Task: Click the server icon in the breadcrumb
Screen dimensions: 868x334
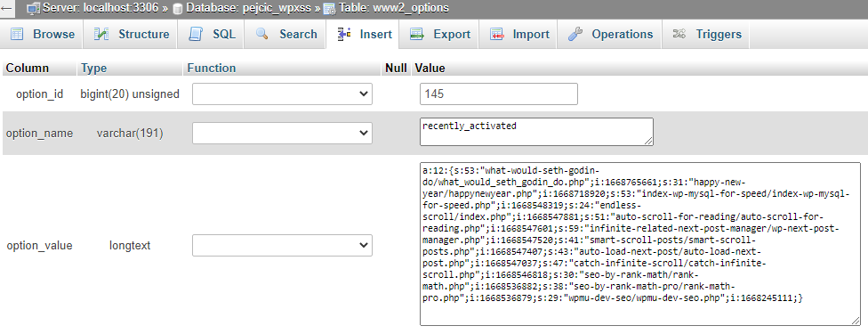Action: coord(33,8)
